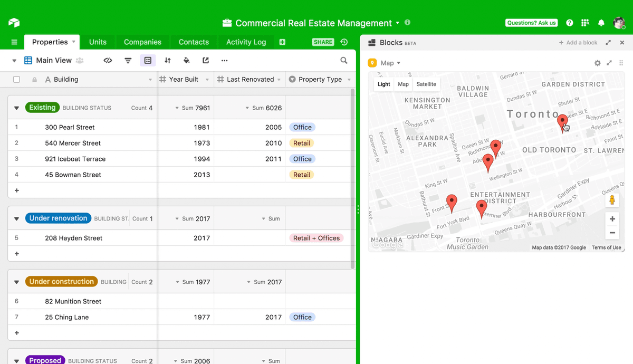Expand the Map block to fullscreen
Image resolution: width=633 pixels, height=364 pixels.
pyautogui.click(x=609, y=63)
